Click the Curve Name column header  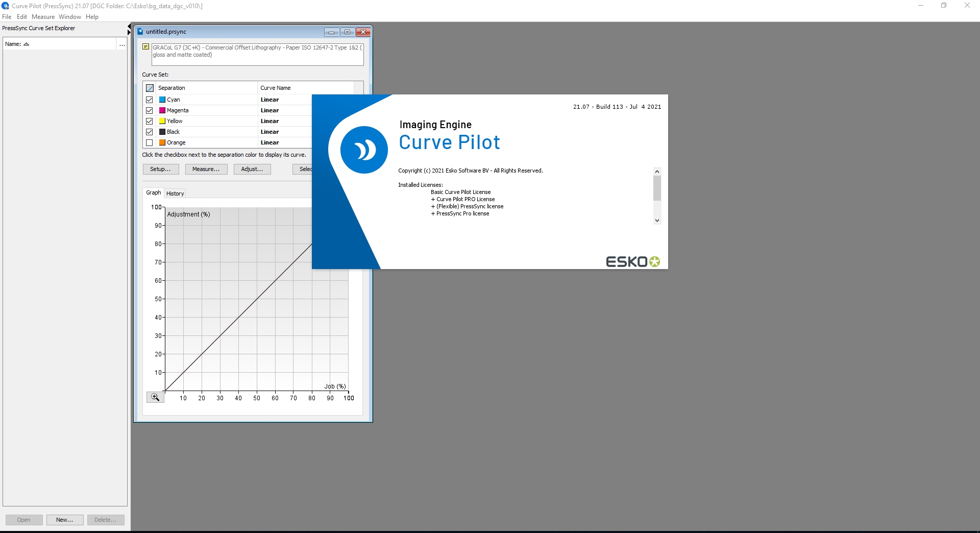click(306, 88)
